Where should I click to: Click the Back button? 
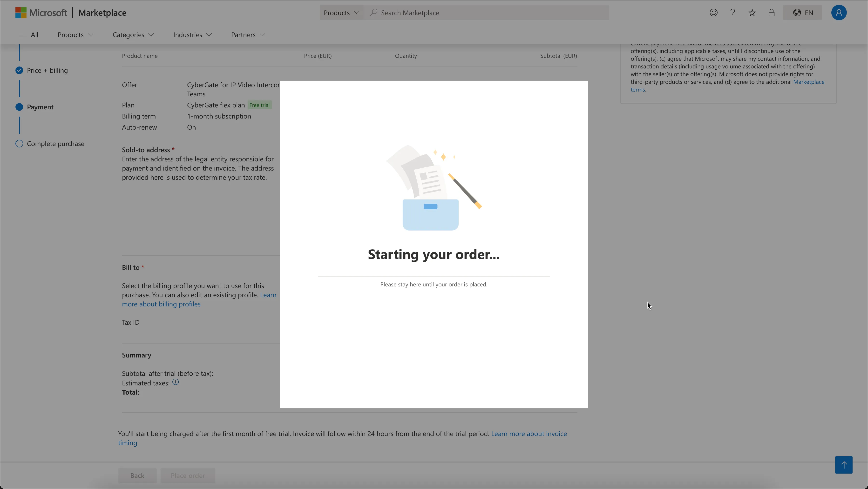137,475
